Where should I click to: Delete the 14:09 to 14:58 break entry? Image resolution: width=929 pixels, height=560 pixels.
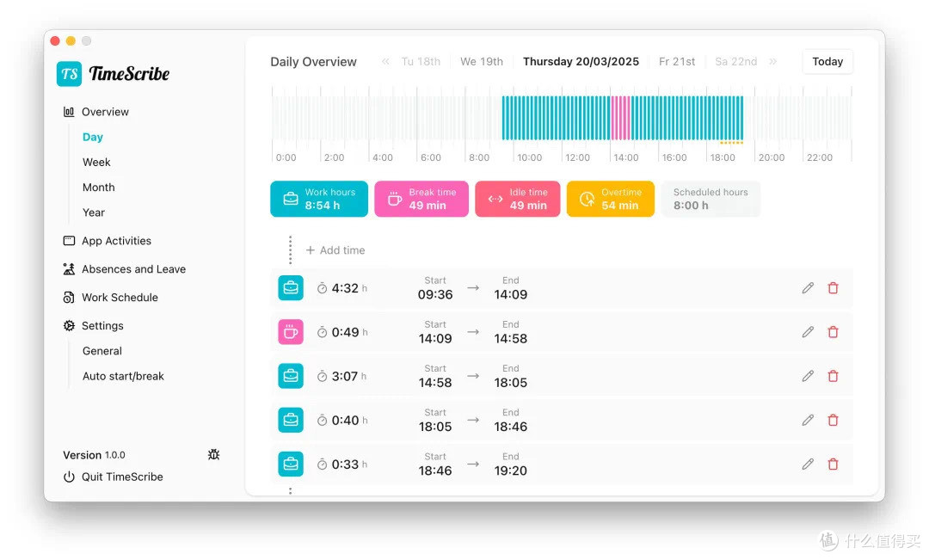833,332
